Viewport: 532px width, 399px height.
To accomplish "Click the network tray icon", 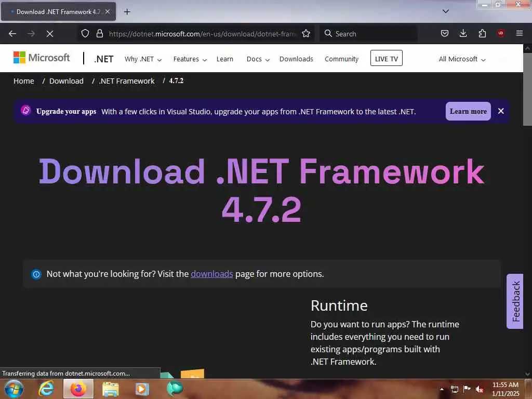I will 454,389.
